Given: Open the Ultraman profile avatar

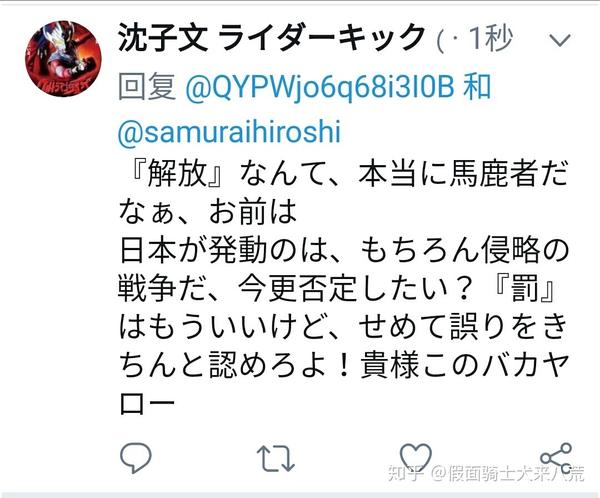Looking at the screenshot, I should point(63,59).
